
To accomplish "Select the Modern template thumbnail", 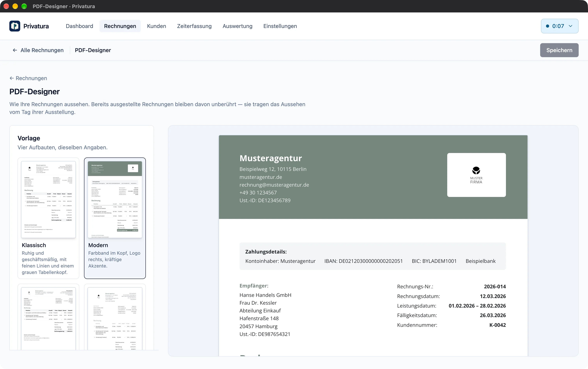I will (115, 199).
